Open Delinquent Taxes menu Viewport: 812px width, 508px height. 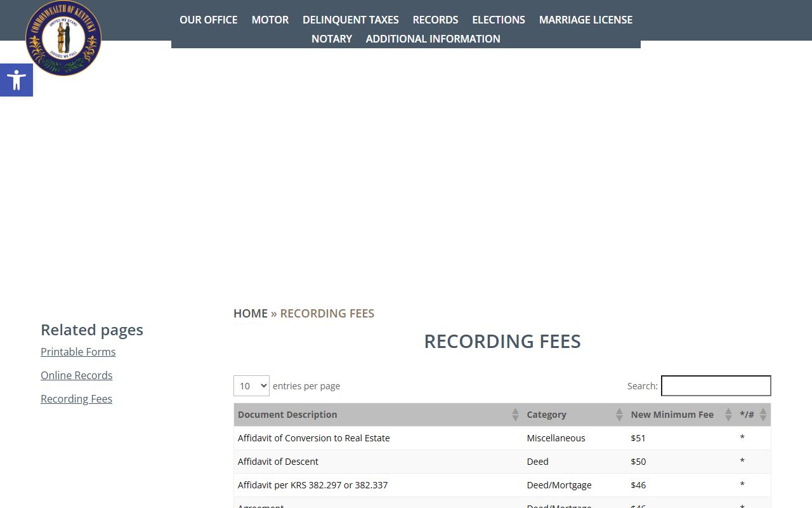click(x=351, y=20)
